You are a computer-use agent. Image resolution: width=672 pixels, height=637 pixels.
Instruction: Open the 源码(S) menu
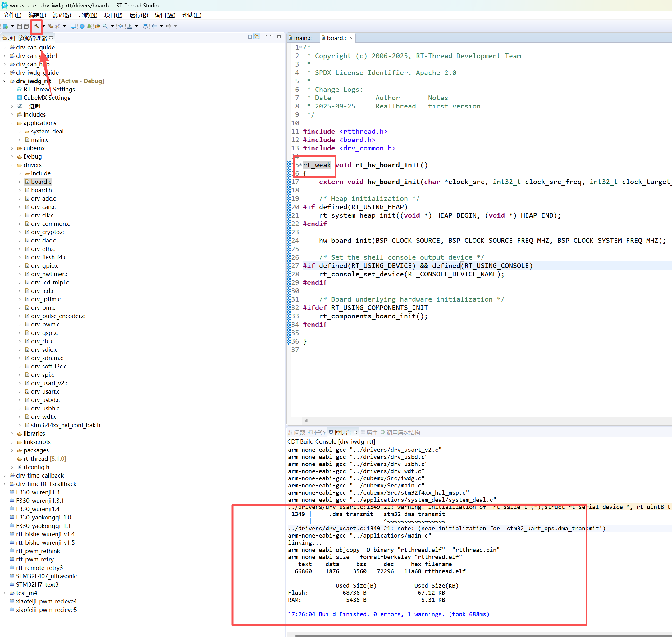pos(62,15)
